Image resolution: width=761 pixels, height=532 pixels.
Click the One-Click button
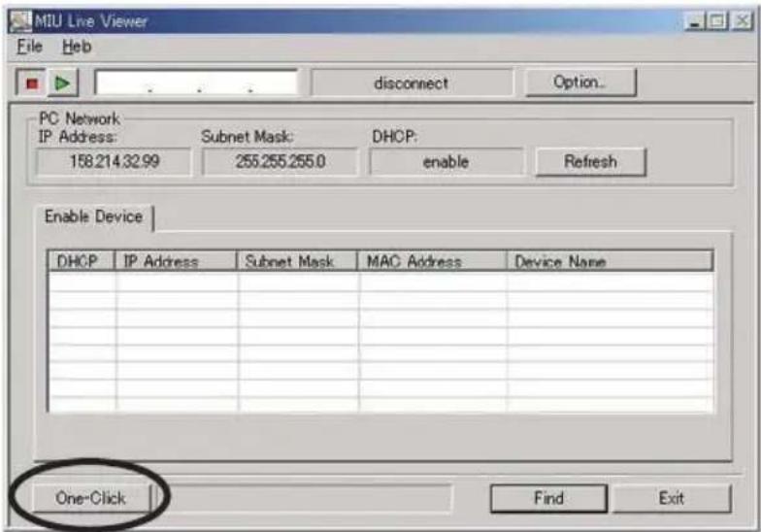91,498
